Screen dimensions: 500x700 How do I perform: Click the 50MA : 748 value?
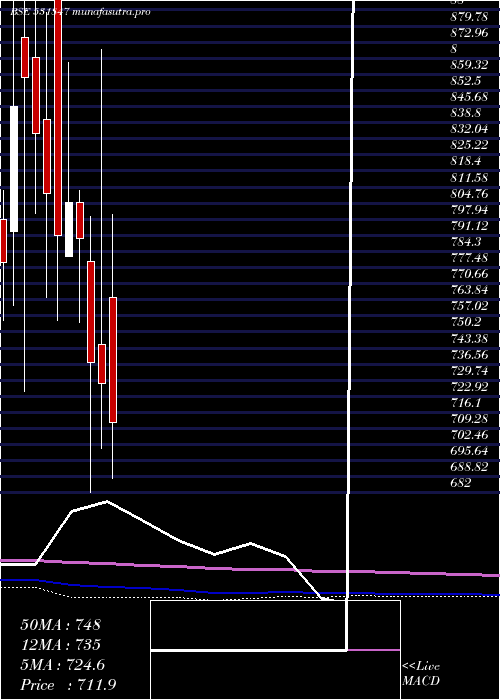click(x=61, y=625)
